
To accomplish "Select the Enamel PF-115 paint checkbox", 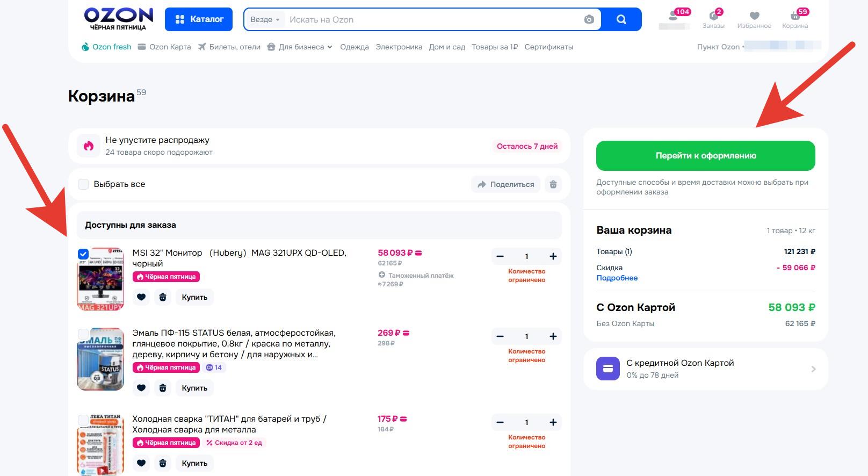I will (x=83, y=334).
